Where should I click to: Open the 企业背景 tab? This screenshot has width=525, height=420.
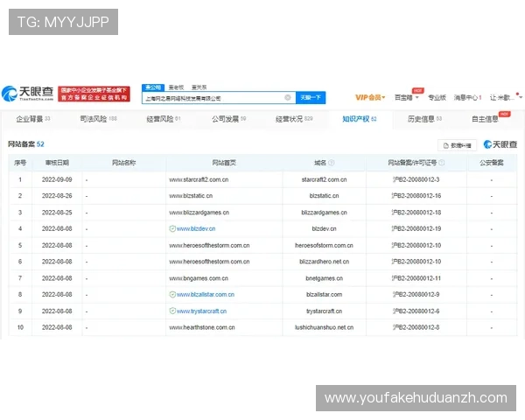(33, 119)
